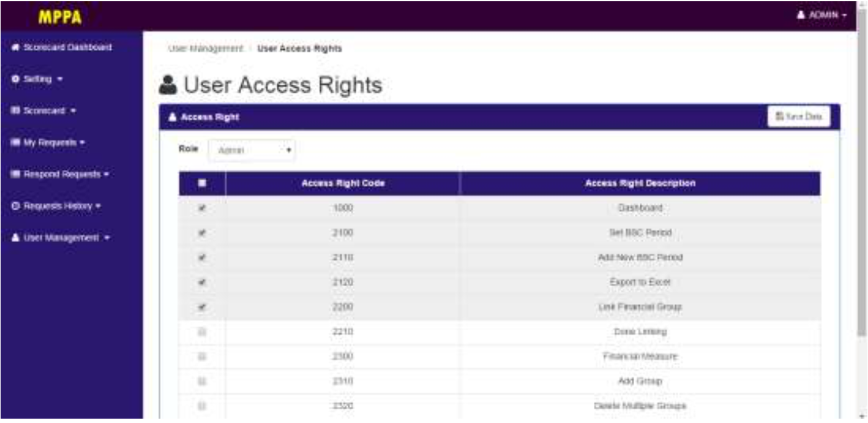Screen dimensions: 868x423
Task: Enable the Done Linking 2210 checkbox
Action: point(202,332)
